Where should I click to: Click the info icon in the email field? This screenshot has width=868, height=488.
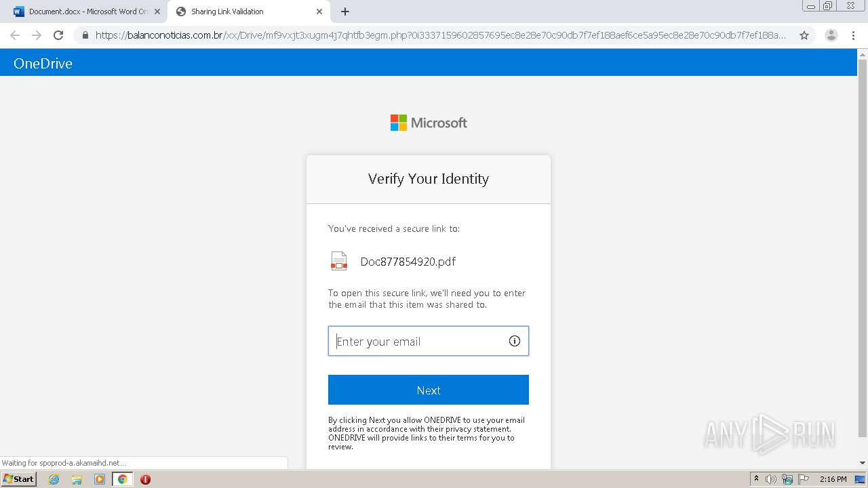coord(515,341)
